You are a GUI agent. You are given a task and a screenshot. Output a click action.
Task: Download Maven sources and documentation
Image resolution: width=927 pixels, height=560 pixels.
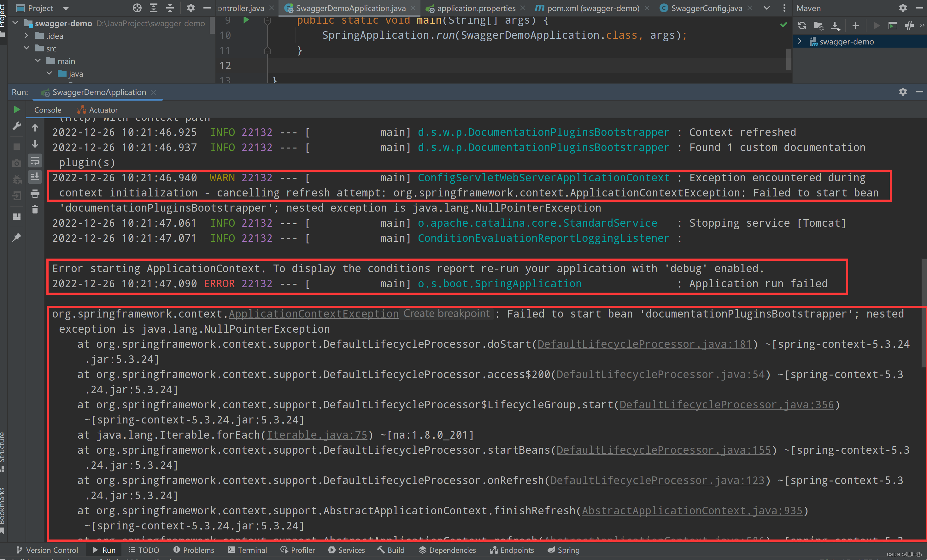click(x=836, y=26)
